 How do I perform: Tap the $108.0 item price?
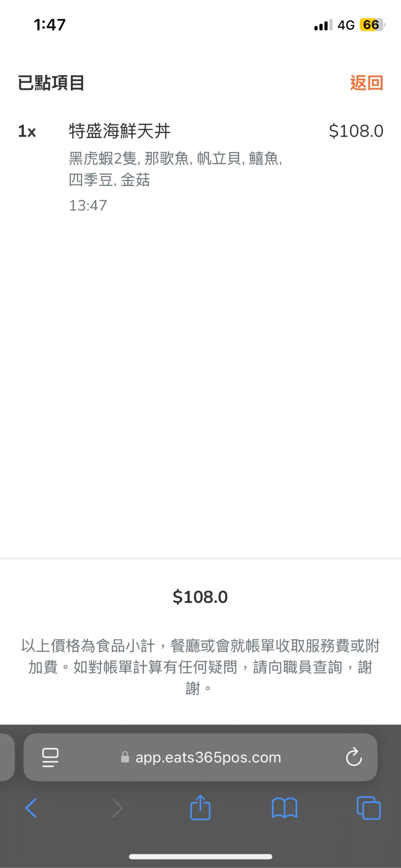point(356,131)
